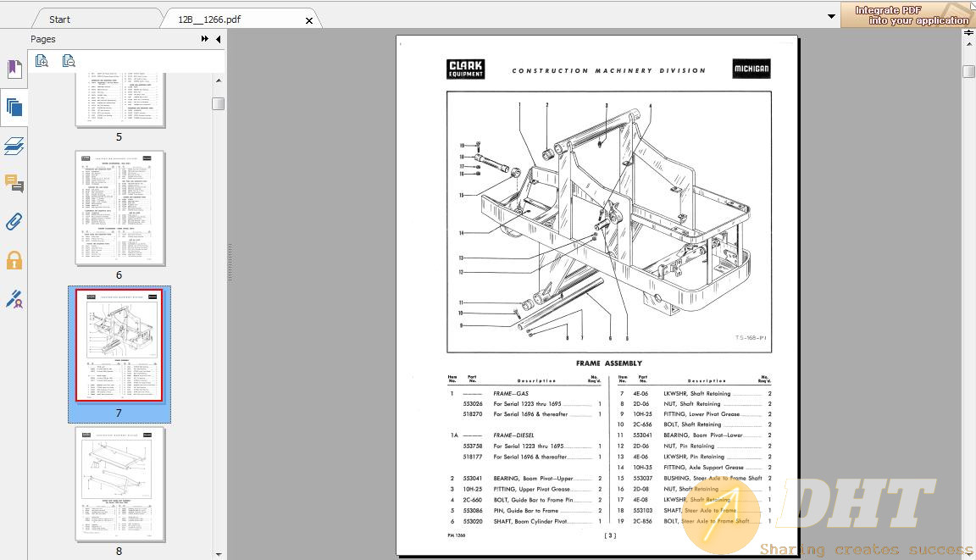Select the page 5 thumbnail
Screen dimensions: 976x560
coord(120,100)
